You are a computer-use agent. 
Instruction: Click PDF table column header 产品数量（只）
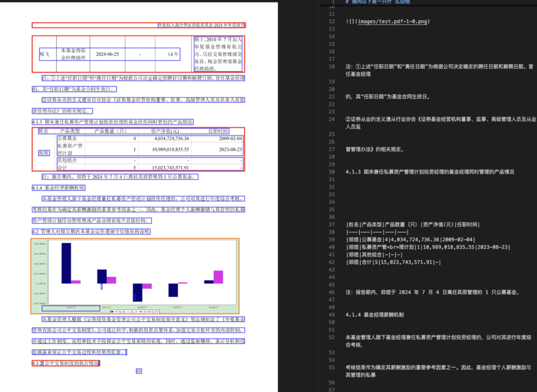pyautogui.click(x=110, y=131)
